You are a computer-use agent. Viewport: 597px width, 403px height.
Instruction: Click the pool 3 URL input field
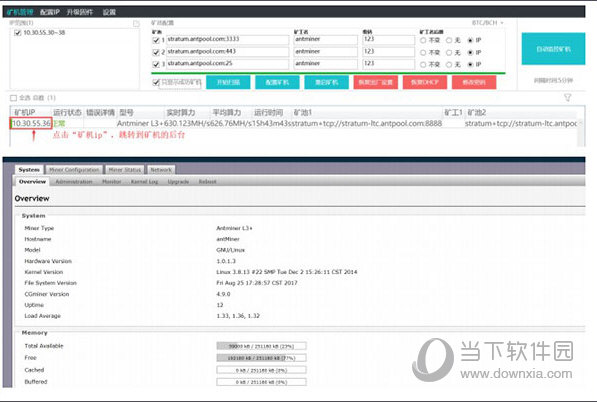pos(227,64)
